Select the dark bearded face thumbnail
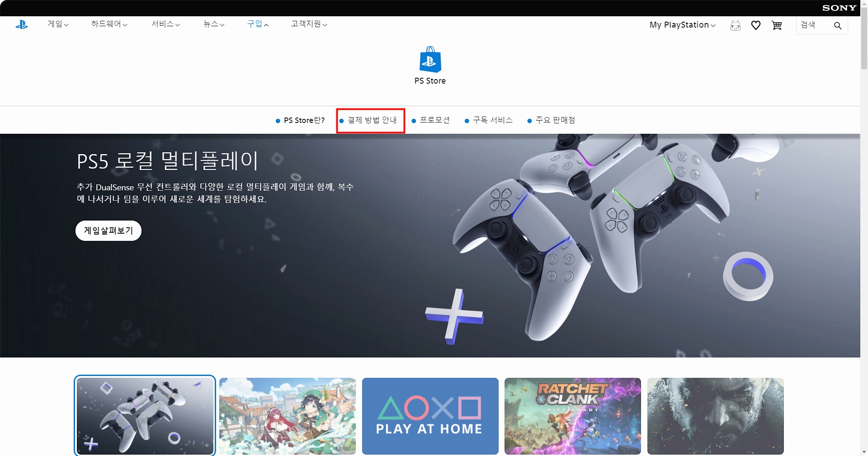 [x=716, y=416]
